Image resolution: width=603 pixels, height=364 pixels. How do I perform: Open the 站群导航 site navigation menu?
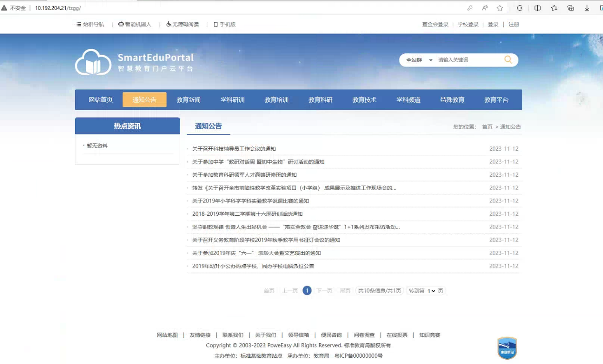90,24
